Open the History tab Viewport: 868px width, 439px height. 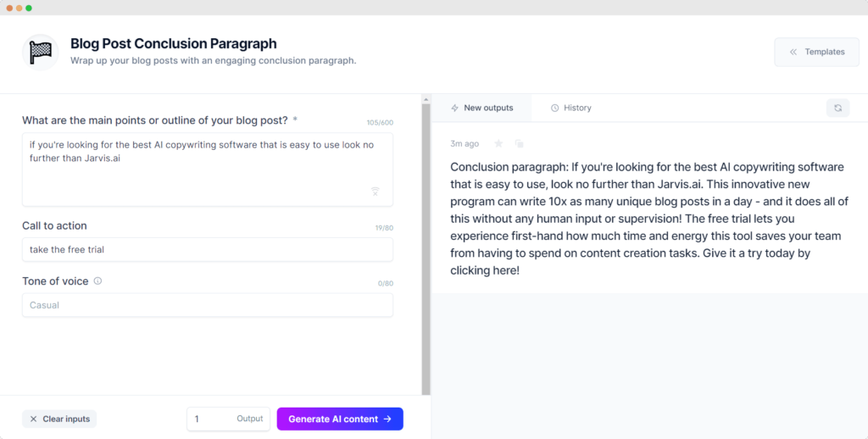click(570, 108)
